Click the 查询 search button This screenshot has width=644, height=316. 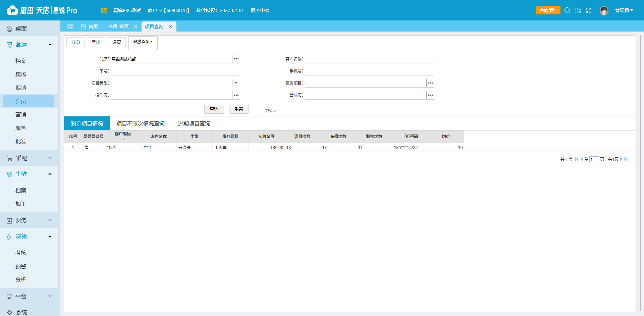point(214,109)
